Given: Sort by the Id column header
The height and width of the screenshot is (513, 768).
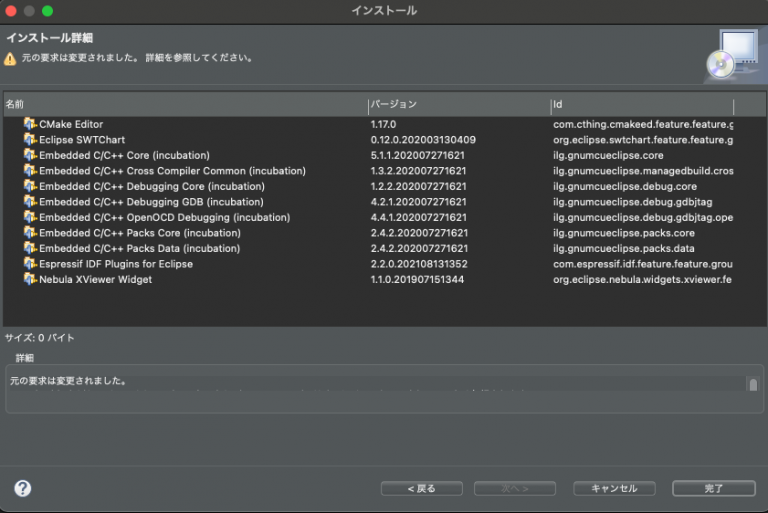Looking at the screenshot, I should 642,104.
